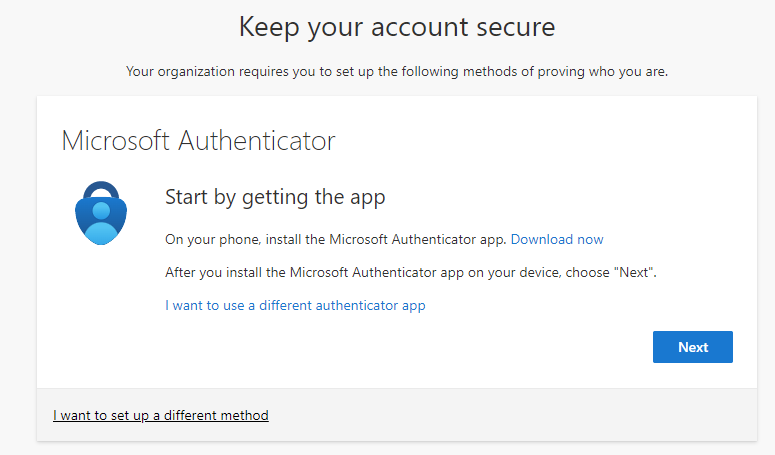This screenshot has width=775, height=455.
Task: Click the "Your organization requires you" subtitle text
Action: pos(397,72)
